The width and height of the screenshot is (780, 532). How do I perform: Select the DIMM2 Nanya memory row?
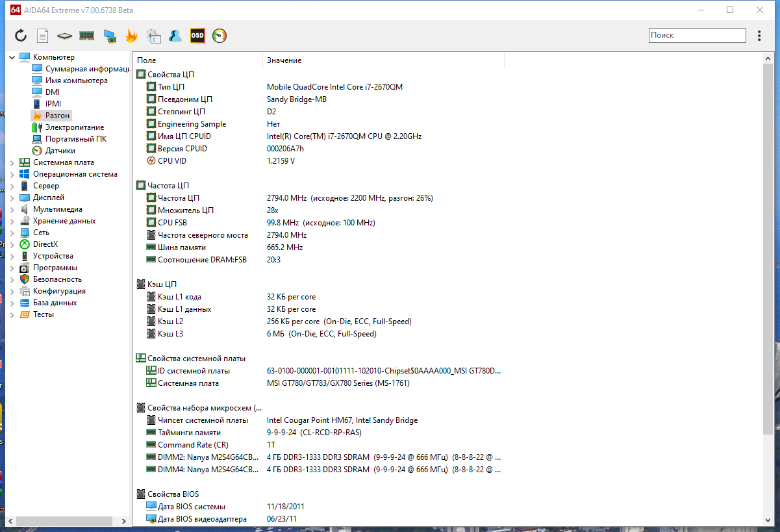pos(318,457)
